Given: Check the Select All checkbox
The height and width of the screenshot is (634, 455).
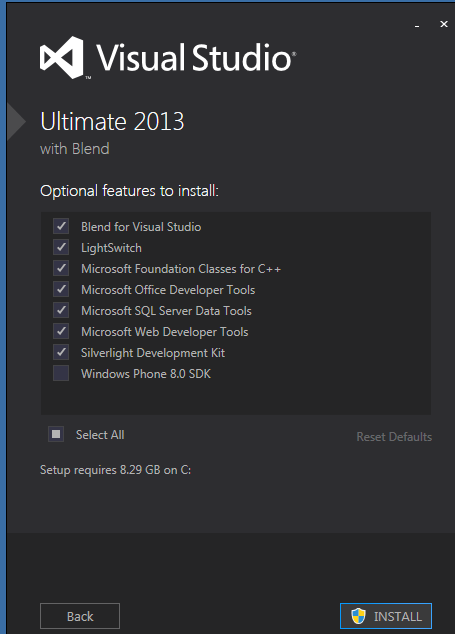Looking at the screenshot, I should 56,435.
